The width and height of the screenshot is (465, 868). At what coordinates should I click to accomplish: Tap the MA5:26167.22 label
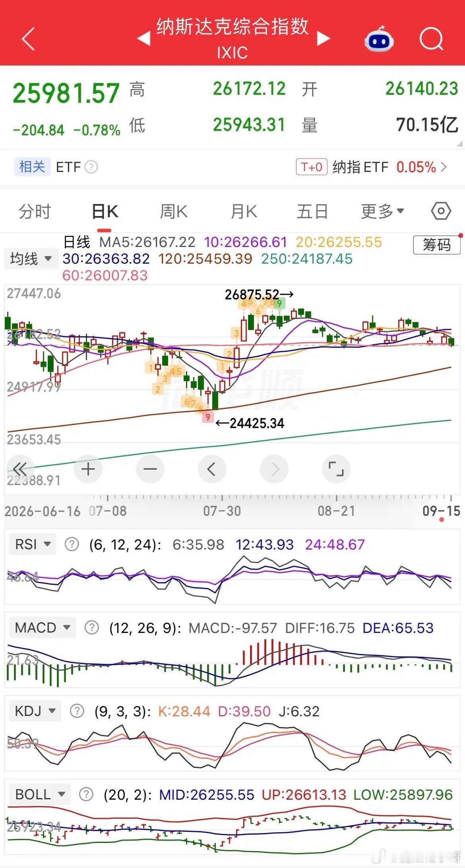(147, 242)
